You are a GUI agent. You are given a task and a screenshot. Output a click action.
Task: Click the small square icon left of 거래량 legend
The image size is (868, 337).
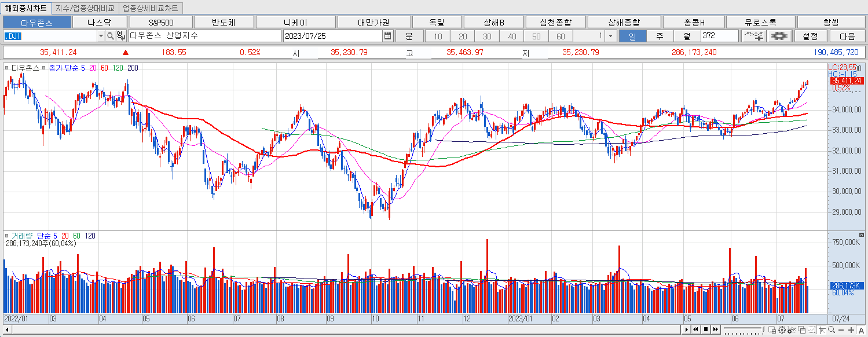pos(7,236)
